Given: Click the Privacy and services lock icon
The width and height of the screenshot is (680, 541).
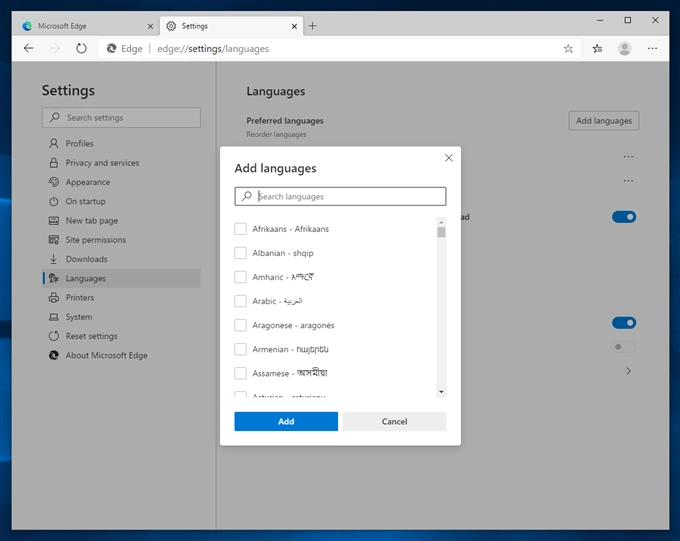Looking at the screenshot, I should 53,163.
